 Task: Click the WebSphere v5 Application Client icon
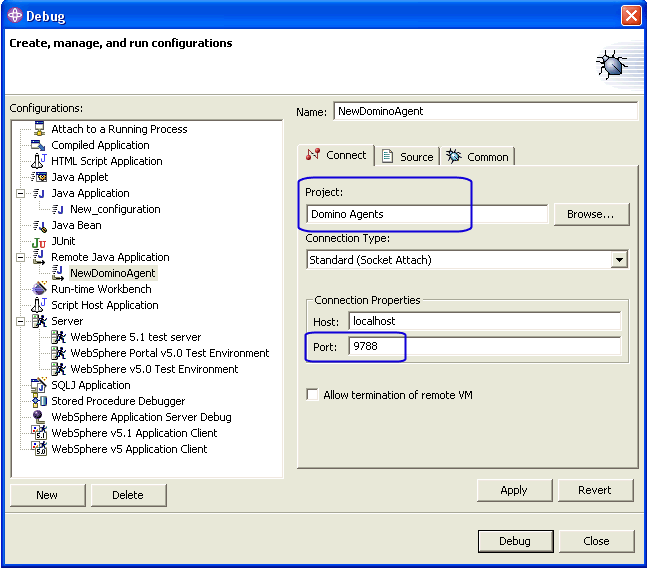coord(39,448)
